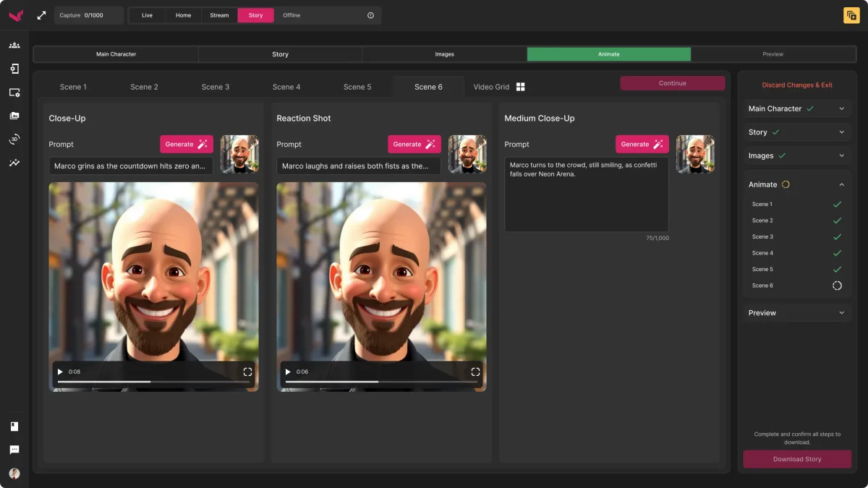The height and width of the screenshot is (488, 868).
Task: Open the Scene 4 tab
Action: 286,87
